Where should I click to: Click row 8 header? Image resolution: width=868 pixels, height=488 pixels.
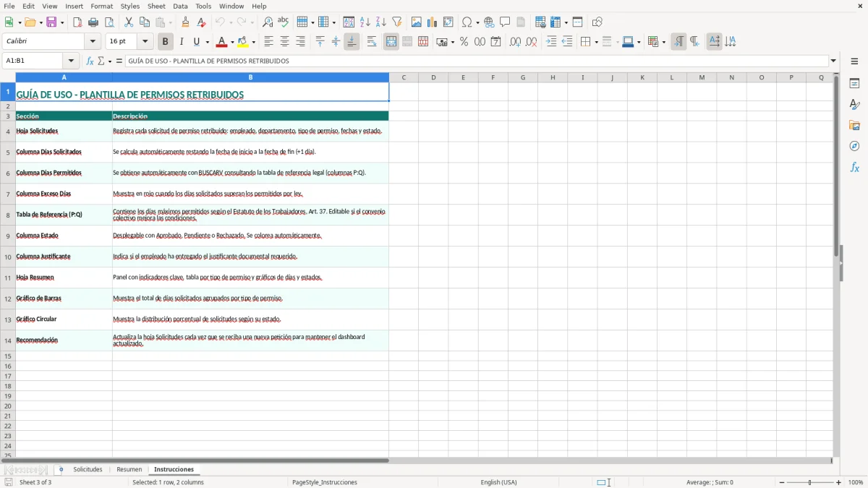[x=8, y=215]
